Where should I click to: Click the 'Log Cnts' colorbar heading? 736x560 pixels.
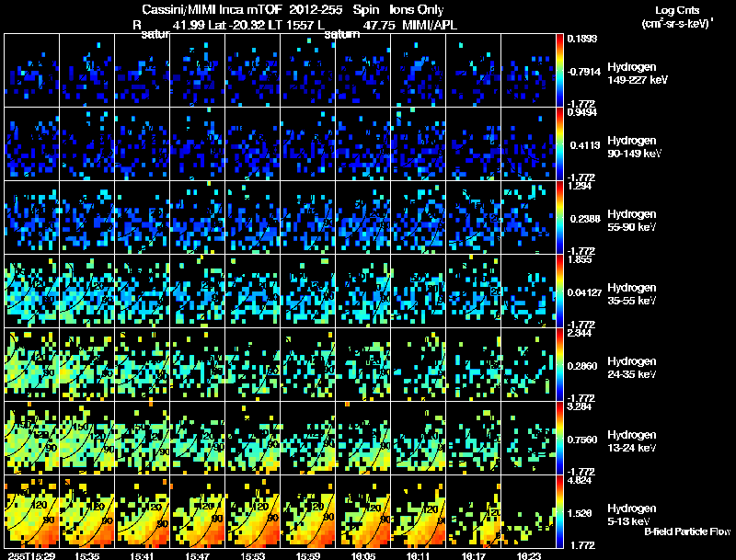677,10
